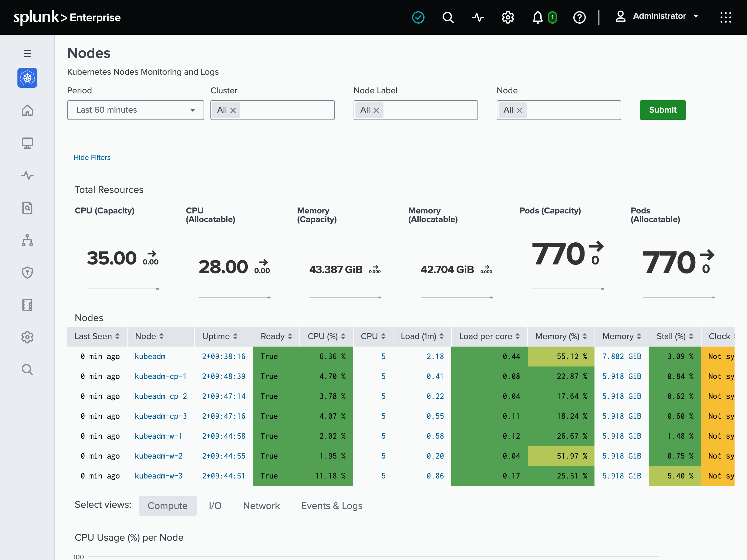Go to the Home sidebar icon
The width and height of the screenshot is (747, 560).
coord(27,110)
